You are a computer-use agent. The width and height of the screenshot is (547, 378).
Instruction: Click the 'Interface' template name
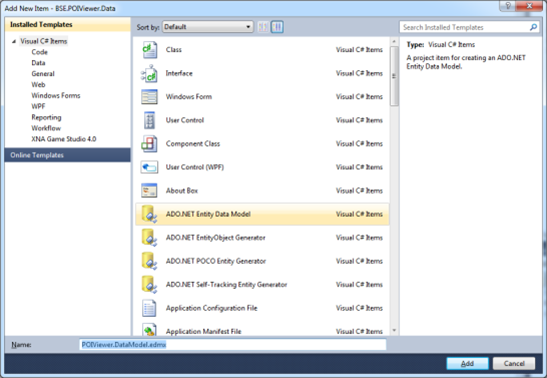pyautogui.click(x=179, y=73)
